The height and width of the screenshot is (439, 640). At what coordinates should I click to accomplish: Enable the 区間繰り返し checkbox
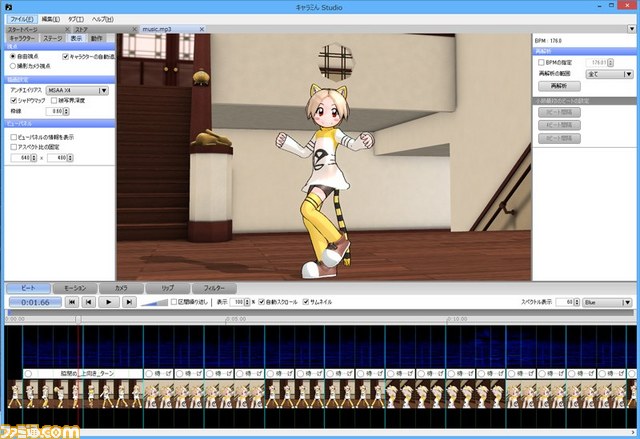coord(174,302)
